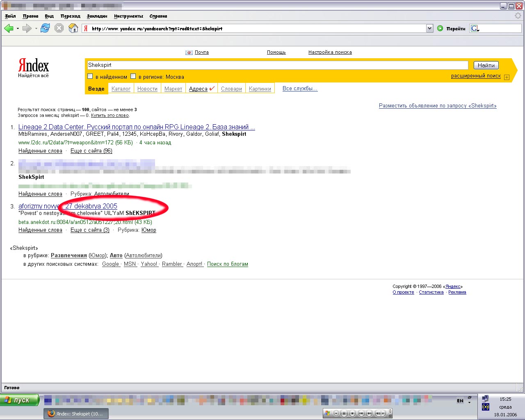Open the 'aforizmy novye' third result link
The height and width of the screenshot is (420, 525).
click(68, 206)
